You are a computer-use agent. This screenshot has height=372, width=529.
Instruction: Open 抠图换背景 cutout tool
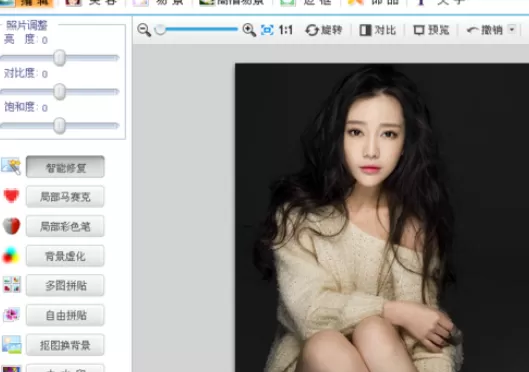[65, 345]
